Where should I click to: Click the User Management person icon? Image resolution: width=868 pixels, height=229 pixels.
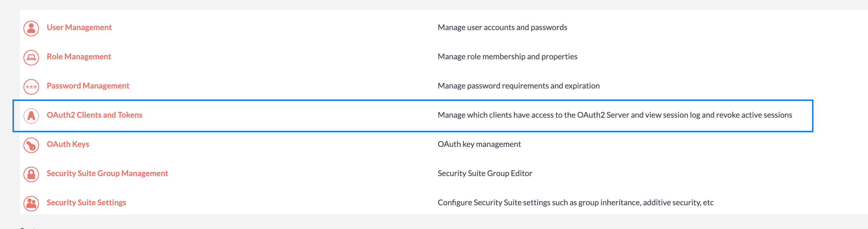coord(31,28)
